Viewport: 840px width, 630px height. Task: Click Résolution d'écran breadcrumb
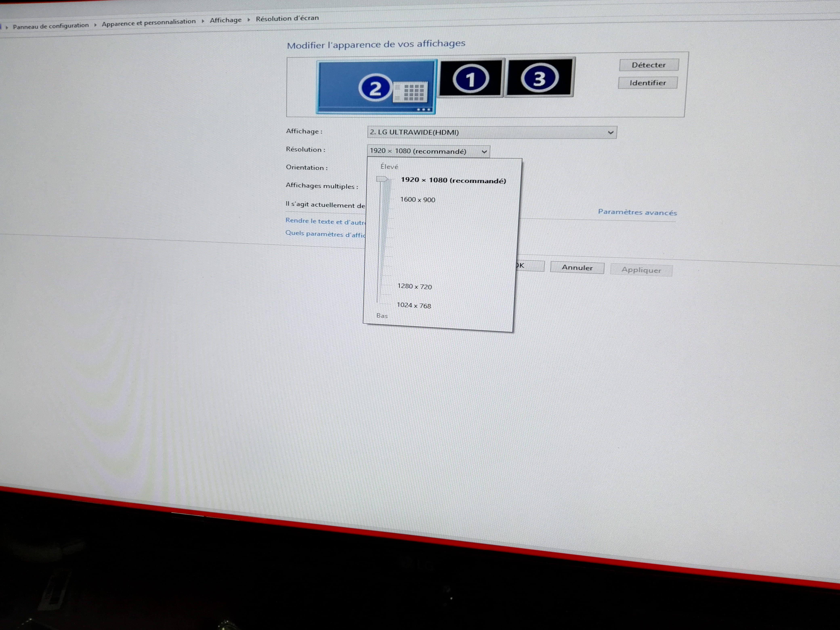[x=287, y=18]
